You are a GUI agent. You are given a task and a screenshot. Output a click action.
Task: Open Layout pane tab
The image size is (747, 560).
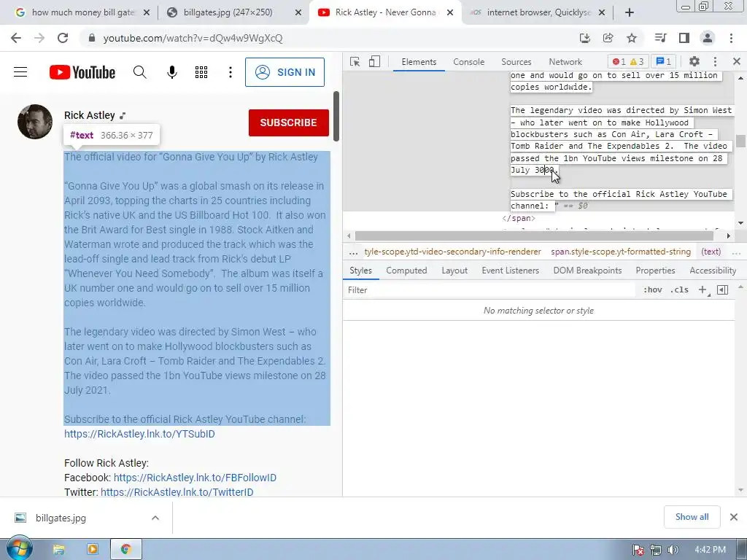coord(454,271)
